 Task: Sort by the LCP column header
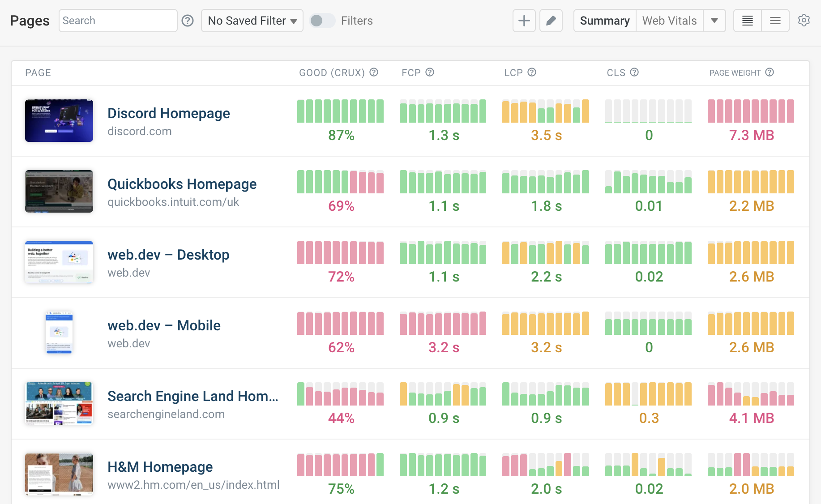513,73
